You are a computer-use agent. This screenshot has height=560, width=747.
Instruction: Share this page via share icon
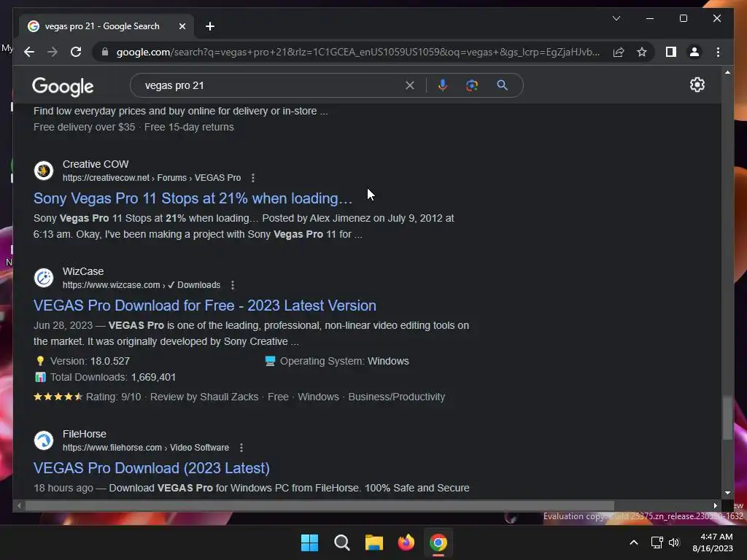[x=619, y=52]
